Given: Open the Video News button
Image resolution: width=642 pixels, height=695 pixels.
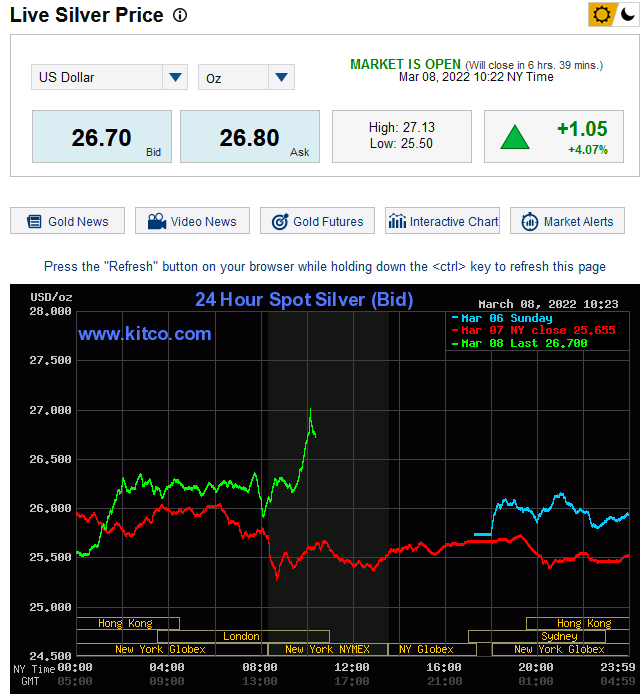Looking at the screenshot, I should [x=192, y=221].
